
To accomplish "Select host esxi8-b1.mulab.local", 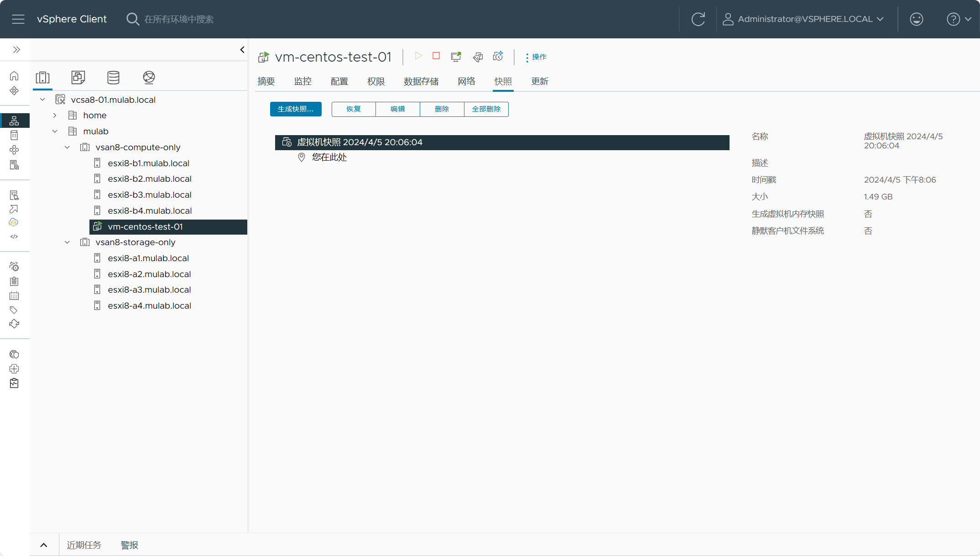I will click(x=148, y=163).
